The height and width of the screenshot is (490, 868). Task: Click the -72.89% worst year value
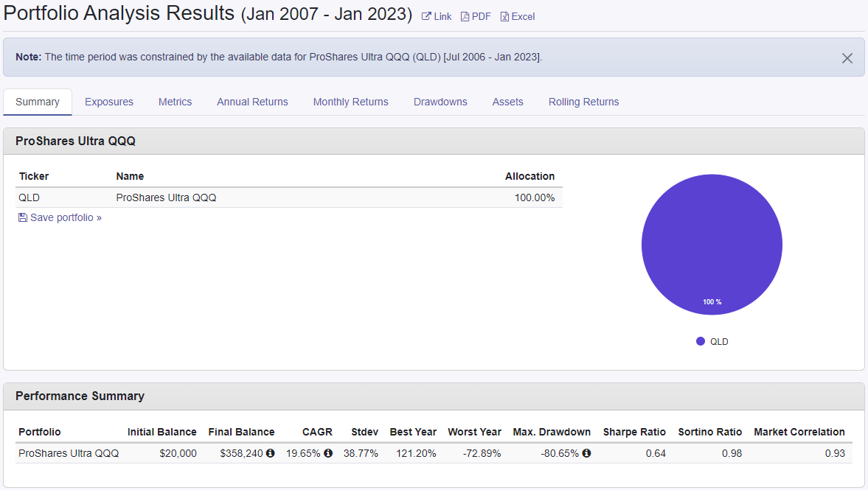coord(482,453)
